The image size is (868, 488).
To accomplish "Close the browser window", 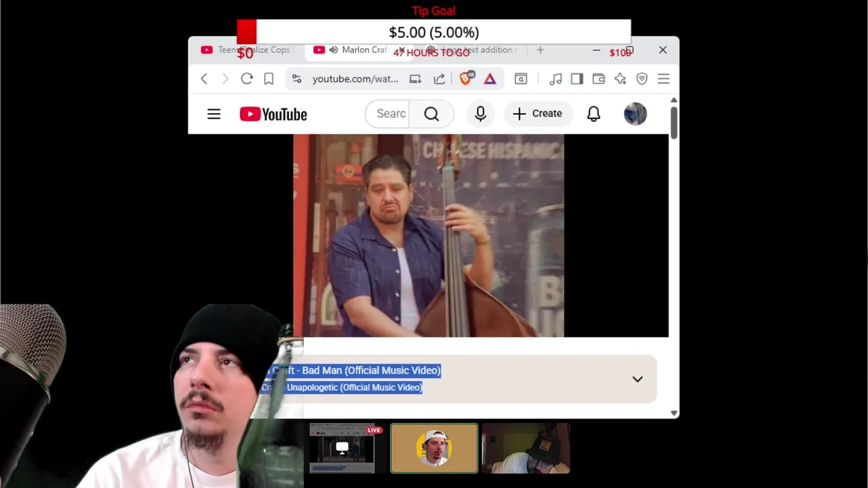I will click(663, 50).
